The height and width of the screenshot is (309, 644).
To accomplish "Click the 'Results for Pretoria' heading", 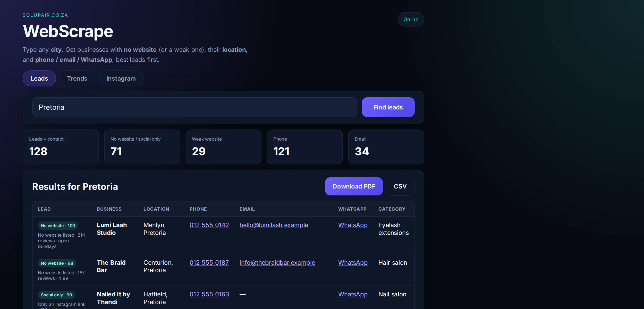I will point(75,186).
